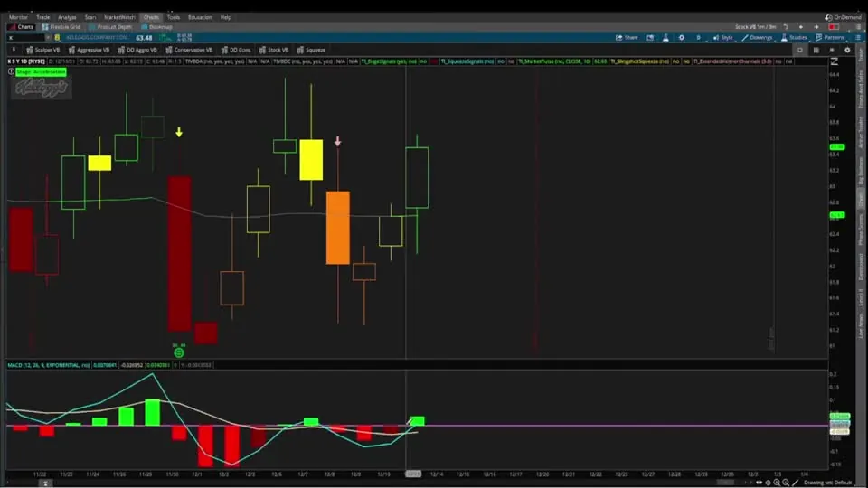Viewport: 868px width, 488px height.
Task: Click the single-chart layout icon
Action: pyautogui.click(x=800, y=50)
